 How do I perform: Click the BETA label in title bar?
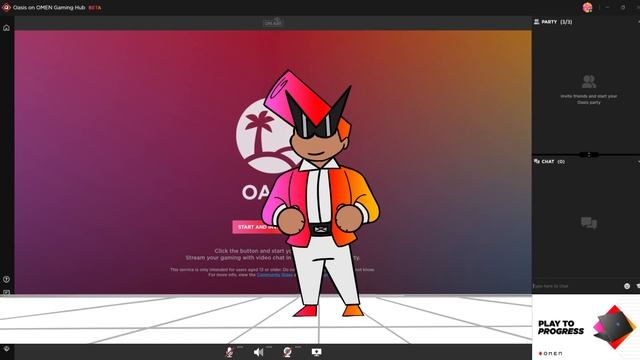click(x=95, y=7)
